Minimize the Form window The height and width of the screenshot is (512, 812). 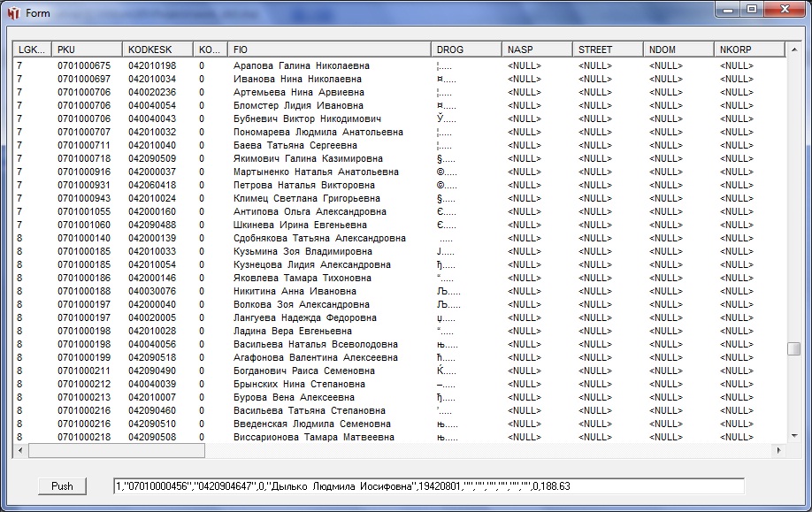tap(728, 10)
